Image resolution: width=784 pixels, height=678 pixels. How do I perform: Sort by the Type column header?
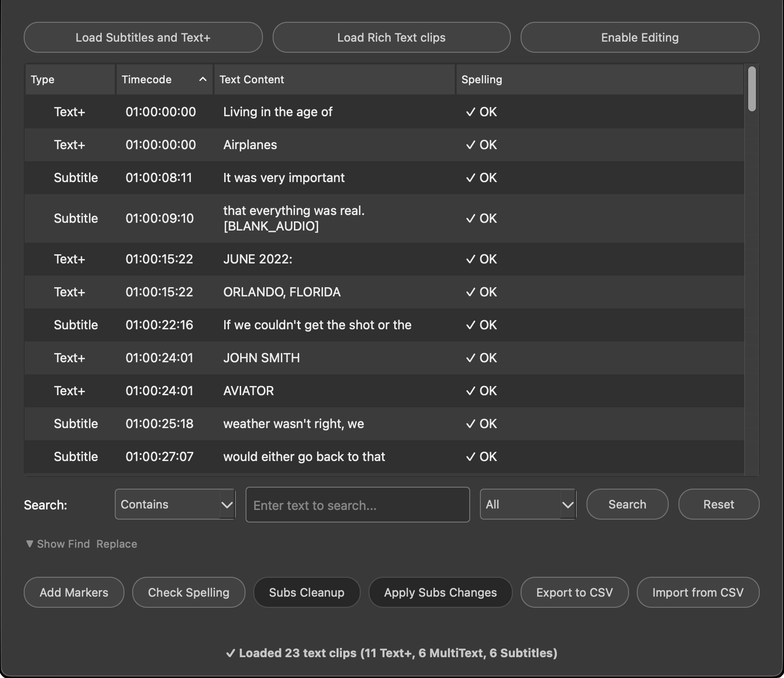(70, 79)
